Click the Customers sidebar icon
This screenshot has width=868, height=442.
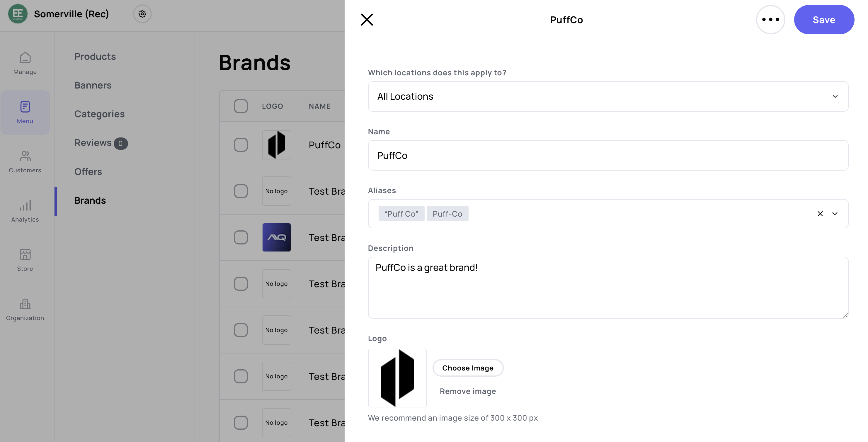pyautogui.click(x=25, y=157)
